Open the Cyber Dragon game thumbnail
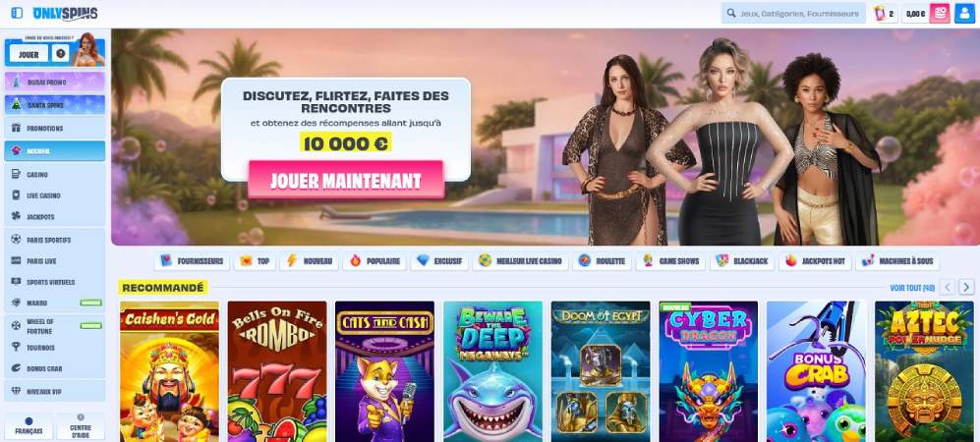The height and width of the screenshot is (442, 980). (708, 371)
